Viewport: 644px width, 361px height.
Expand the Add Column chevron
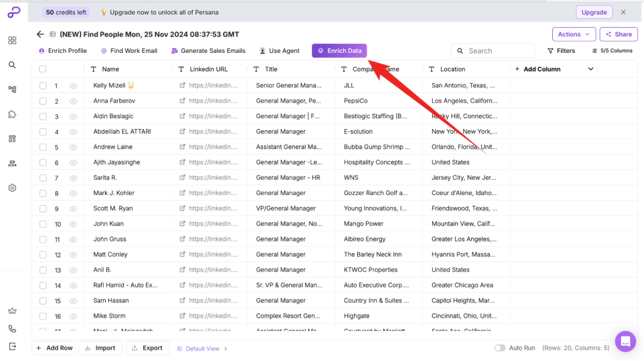point(591,69)
